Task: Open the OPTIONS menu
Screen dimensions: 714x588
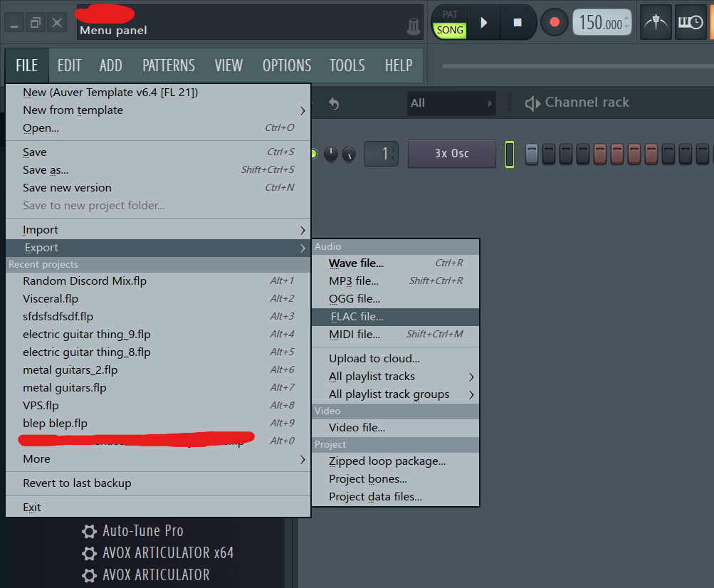Action: (287, 65)
